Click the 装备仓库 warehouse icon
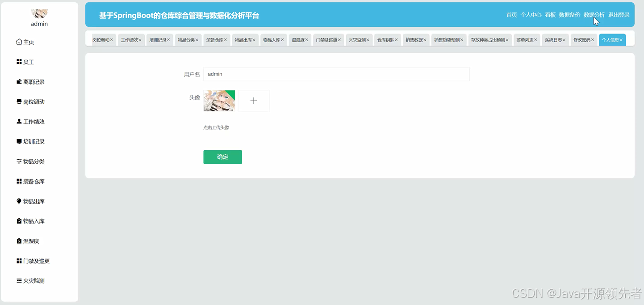This screenshot has height=305, width=644. (x=20, y=181)
